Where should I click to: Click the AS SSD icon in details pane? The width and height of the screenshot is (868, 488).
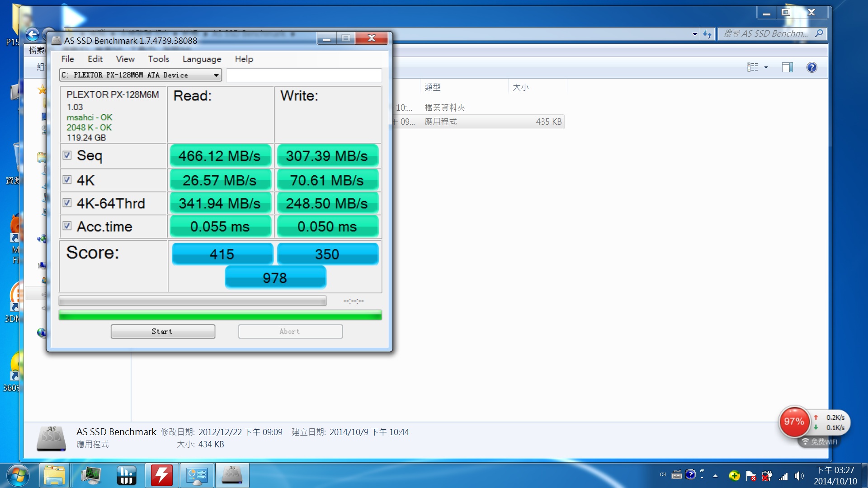point(51,438)
